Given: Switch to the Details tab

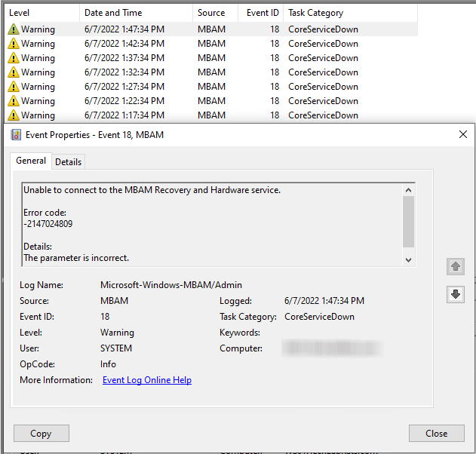Looking at the screenshot, I should 69,161.
